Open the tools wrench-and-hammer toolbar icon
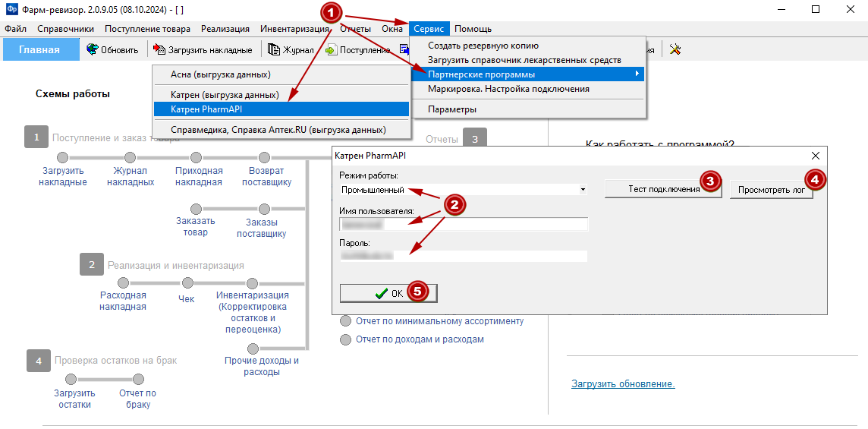The width and height of the screenshot is (868, 429). (675, 50)
